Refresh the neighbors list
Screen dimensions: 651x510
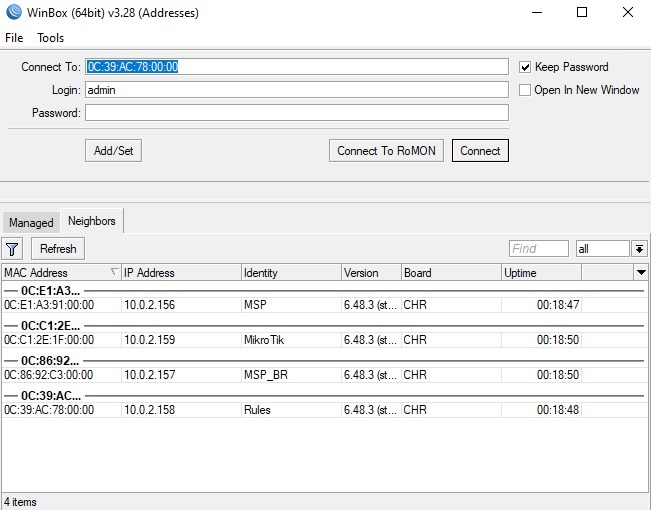click(58, 249)
